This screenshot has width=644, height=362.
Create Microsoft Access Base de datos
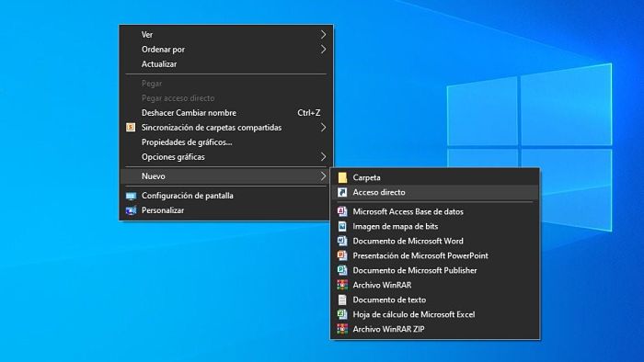coord(435,211)
